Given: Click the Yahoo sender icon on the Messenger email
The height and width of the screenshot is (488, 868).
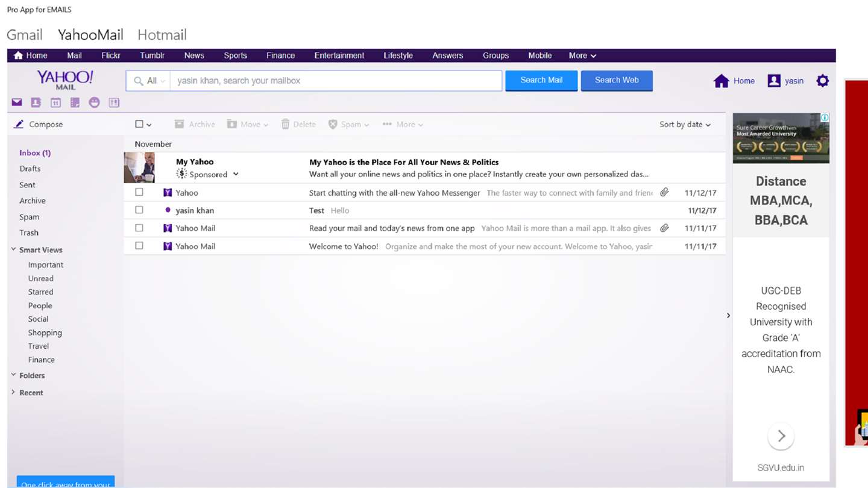Looking at the screenshot, I should pyautogui.click(x=168, y=193).
